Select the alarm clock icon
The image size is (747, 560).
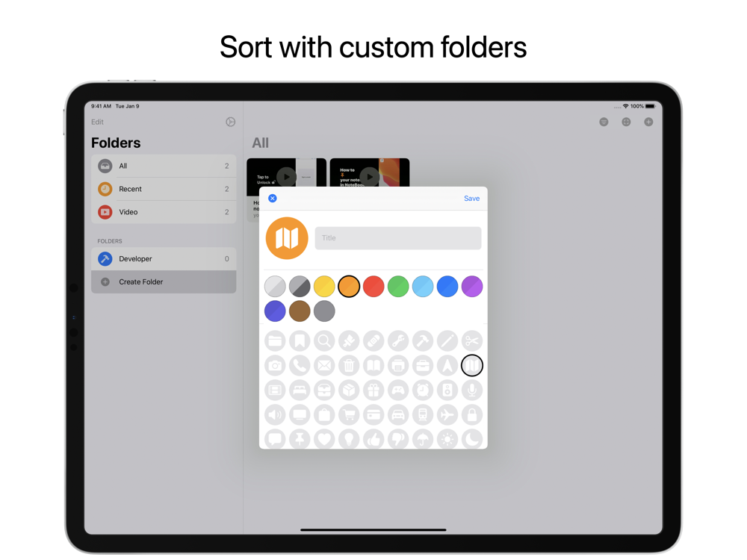(423, 391)
